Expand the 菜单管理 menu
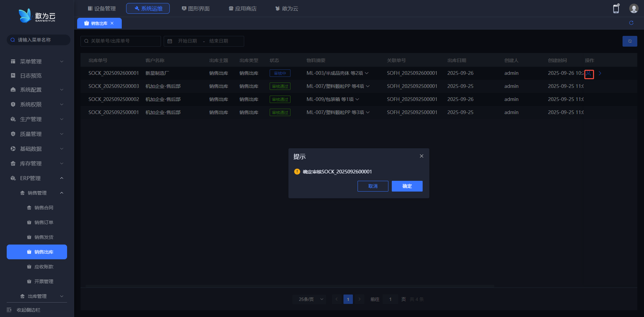The image size is (644, 317). pos(37,61)
